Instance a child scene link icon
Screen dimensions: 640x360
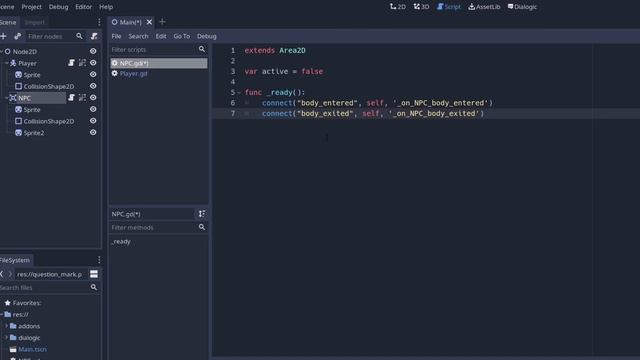(17, 36)
